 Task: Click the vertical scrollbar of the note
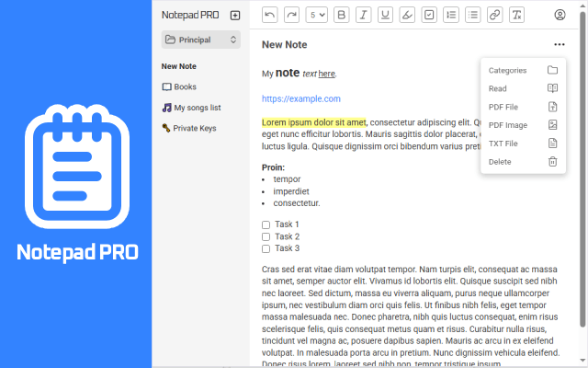pyautogui.click(x=582, y=169)
